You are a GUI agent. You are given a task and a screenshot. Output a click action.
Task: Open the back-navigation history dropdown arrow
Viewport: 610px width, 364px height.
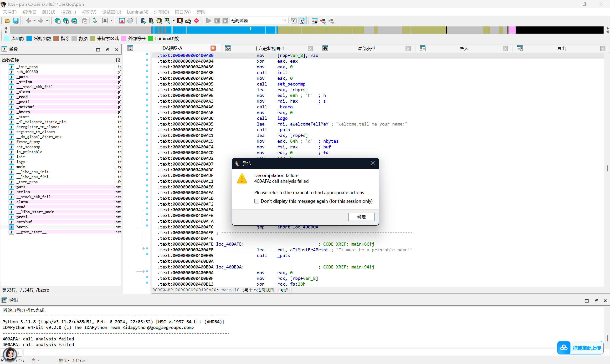(x=35, y=21)
